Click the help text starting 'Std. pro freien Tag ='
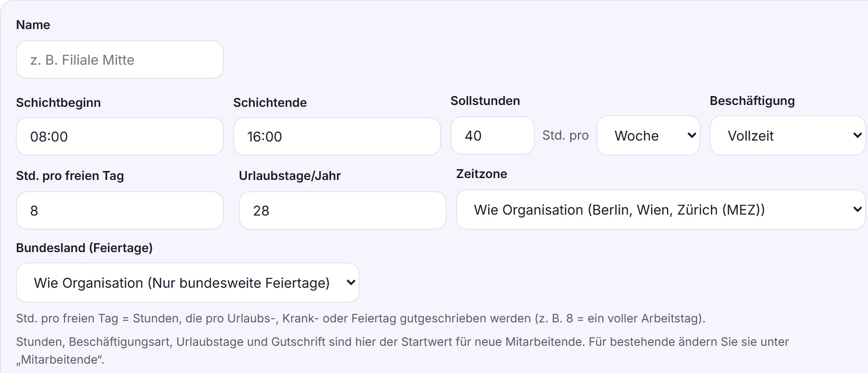Image resolution: width=868 pixels, height=373 pixels. tap(360, 319)
